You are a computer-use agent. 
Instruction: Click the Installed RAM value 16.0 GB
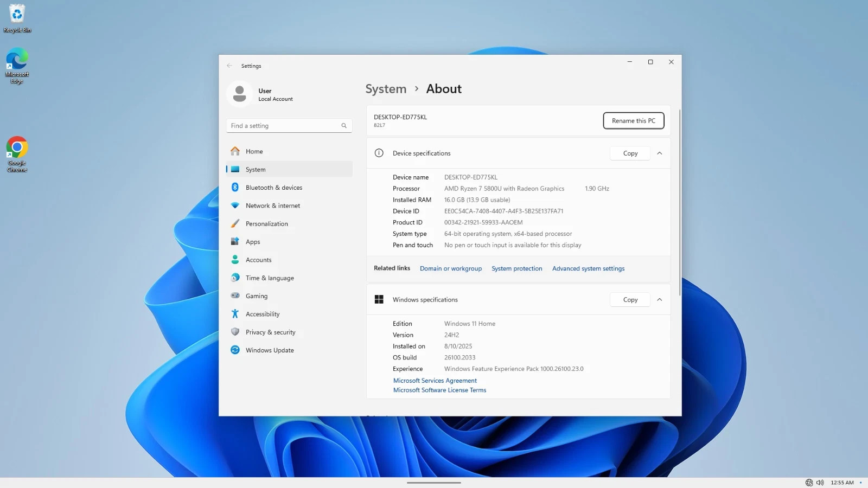pos(477,200)
